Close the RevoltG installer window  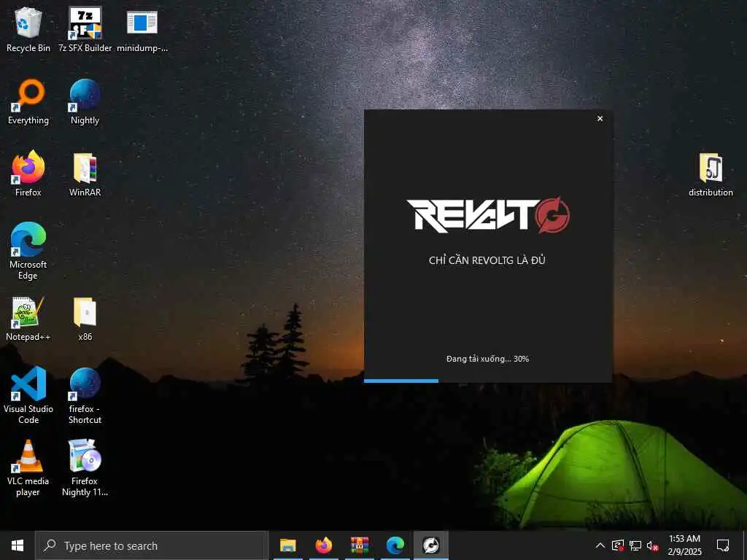600,119
